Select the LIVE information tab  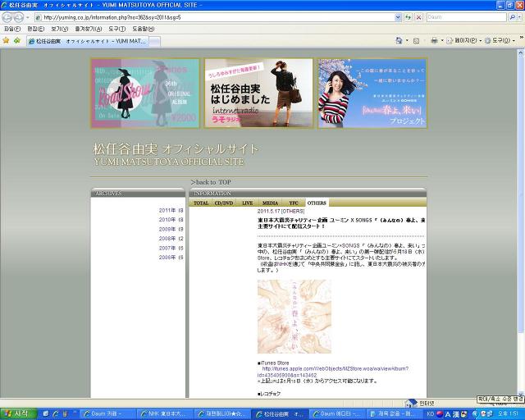248,203
